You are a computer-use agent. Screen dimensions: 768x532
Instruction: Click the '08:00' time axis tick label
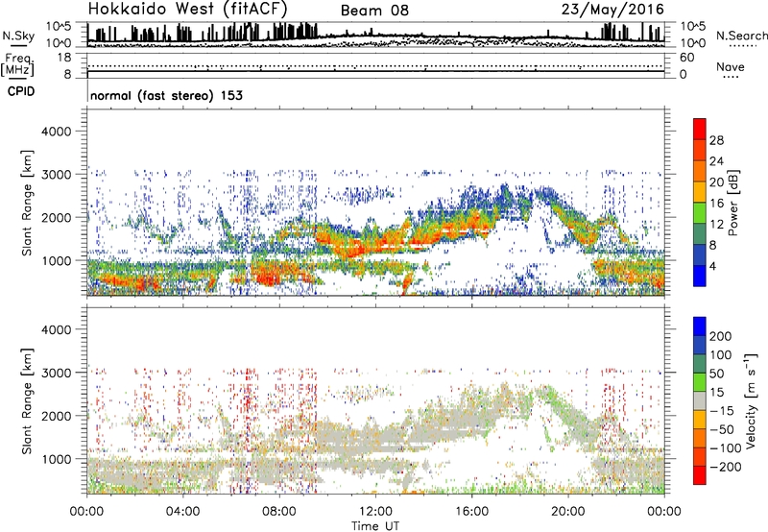279,512
